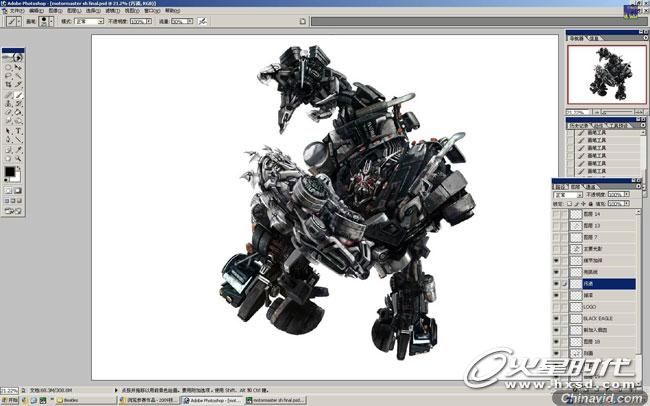Show the 图层 13 layer

click(556, 226)
